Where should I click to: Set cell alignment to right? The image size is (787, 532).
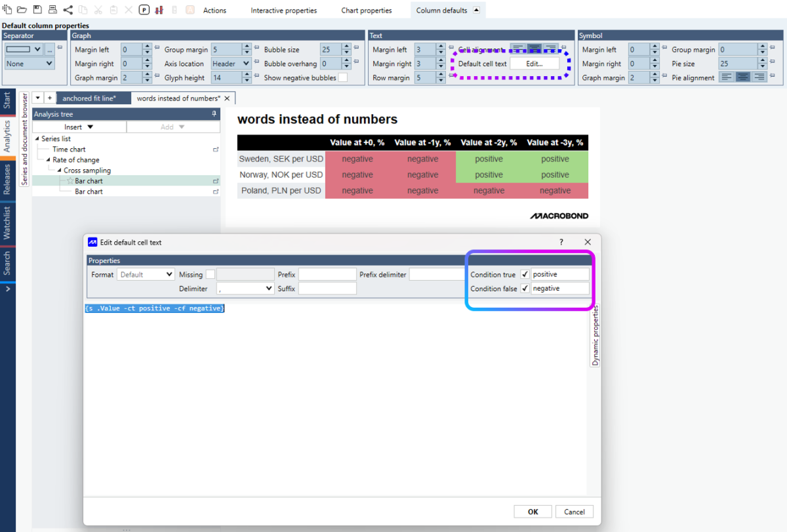pyautogui.click(x=551, y=49)
